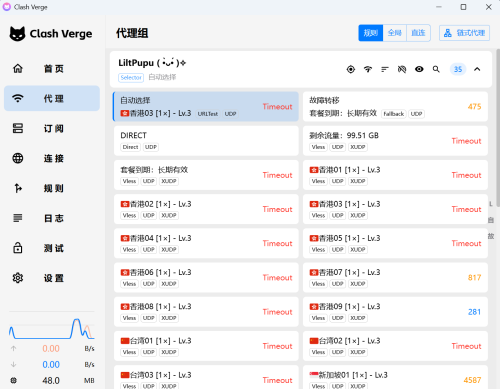This screenshot has width=500, height=389.
Task: Open the Logs (日志) sidebar item
Action: click(x=52, y=218)
